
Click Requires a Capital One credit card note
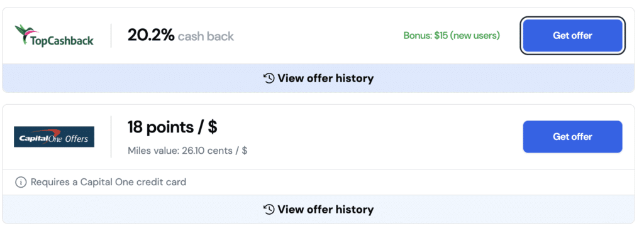[108, 182]
